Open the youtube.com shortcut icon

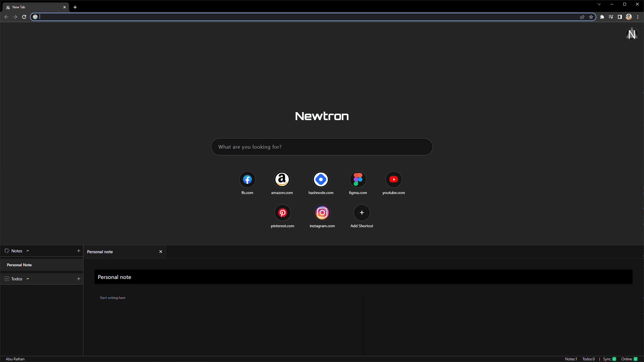393,179
